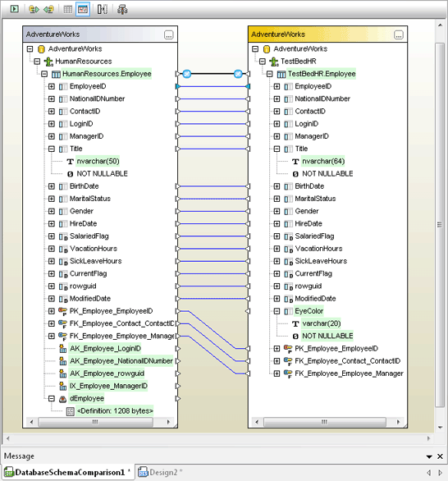This screenshot has height=481, width=448.
Task: Select the varchar(20) data type row
Action: pos(321,323)
